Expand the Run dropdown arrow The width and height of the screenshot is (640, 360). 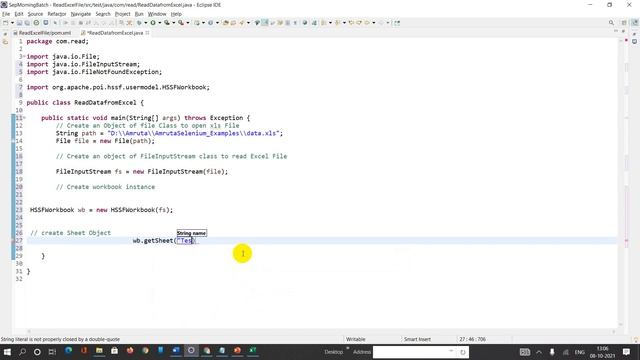click(160, 23)
